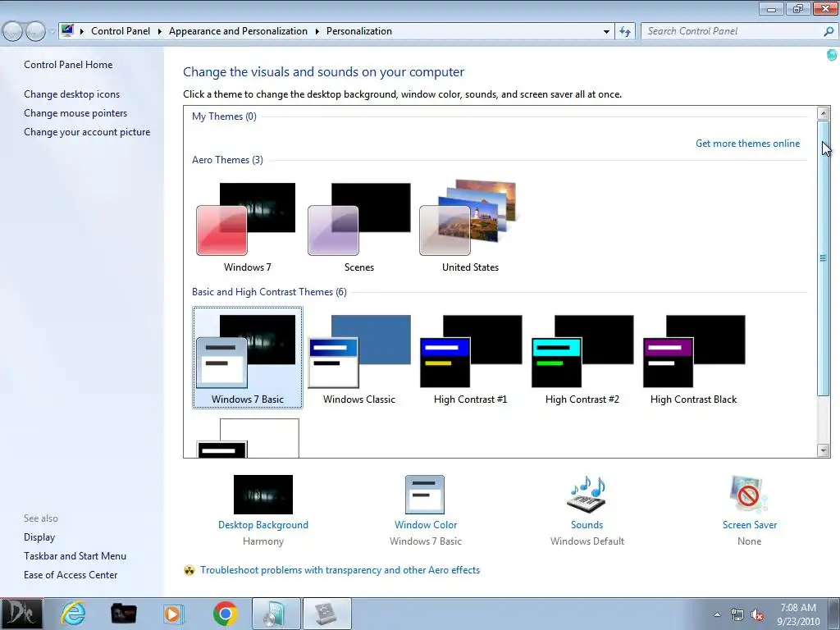Viewport: 840px width, 630px height.
Task: Click the Screen Saver text link
Action: pyautogui.click(x=749, y=525)
